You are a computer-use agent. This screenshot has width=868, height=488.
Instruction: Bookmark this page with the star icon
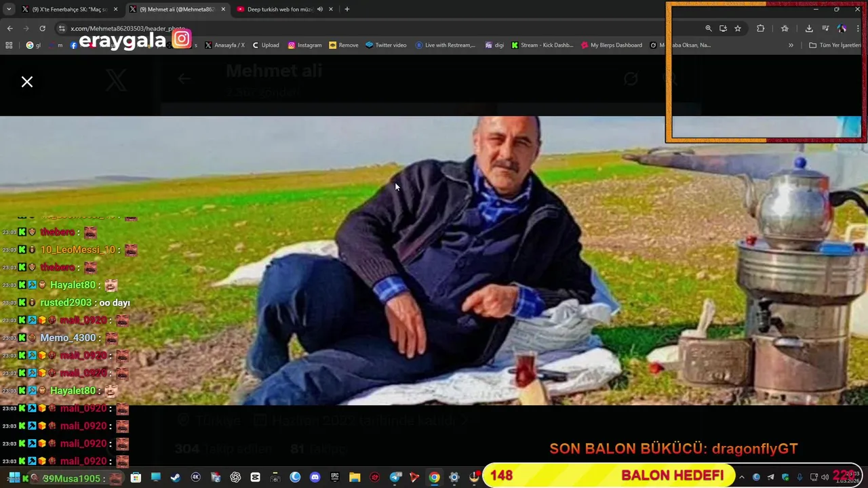coord(738,28)
